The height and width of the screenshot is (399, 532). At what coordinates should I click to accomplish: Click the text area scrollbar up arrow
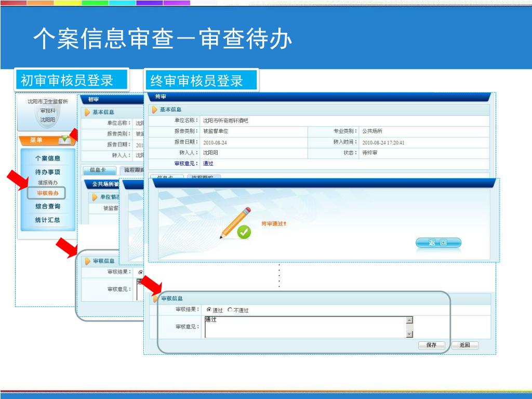pyautogui.click(x=409, y=320)
